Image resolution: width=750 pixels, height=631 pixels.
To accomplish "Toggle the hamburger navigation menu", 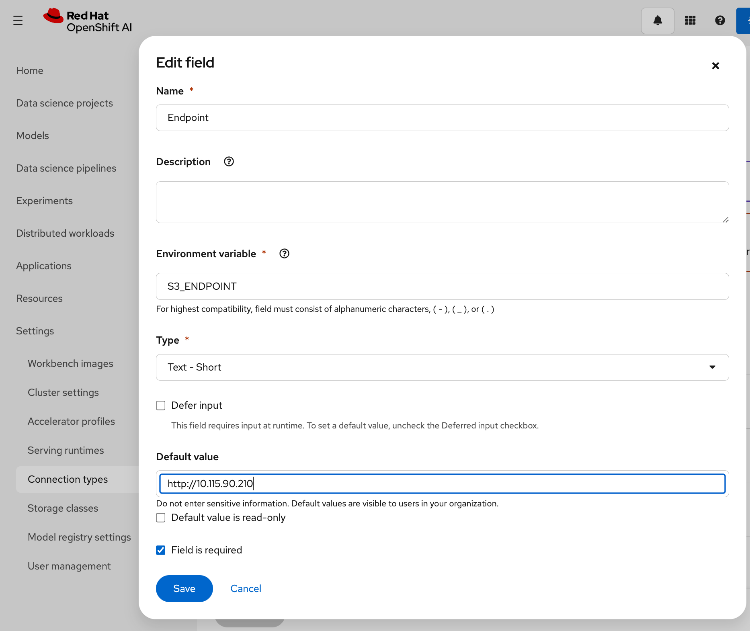I will coord(18,21).
